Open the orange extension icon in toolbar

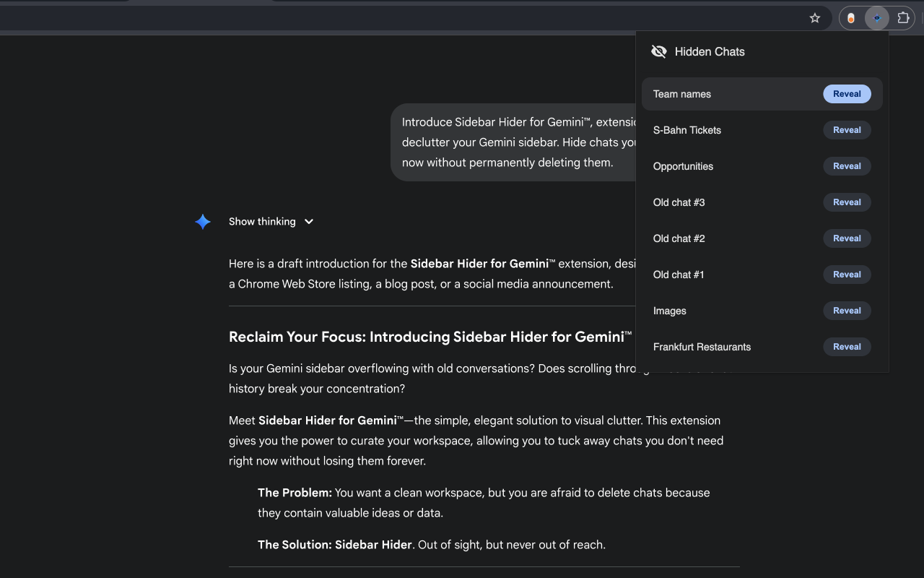point(851,18)
